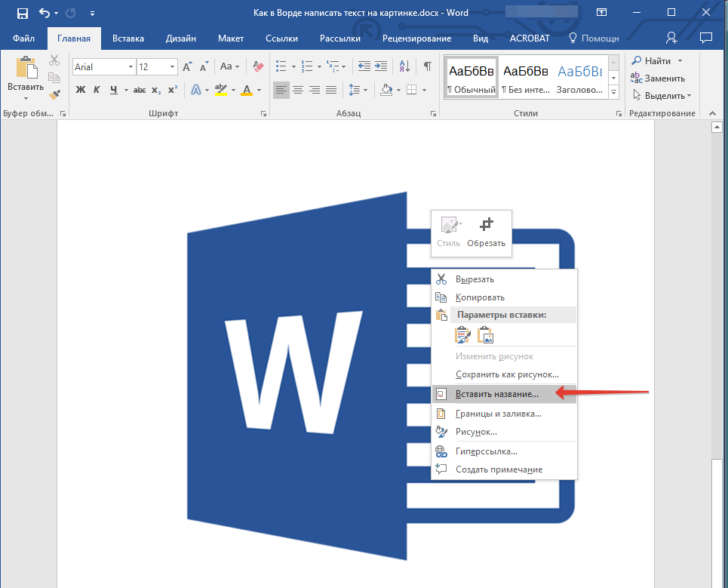
Task: Open the font size dropdown
Action: click(173, 67)
